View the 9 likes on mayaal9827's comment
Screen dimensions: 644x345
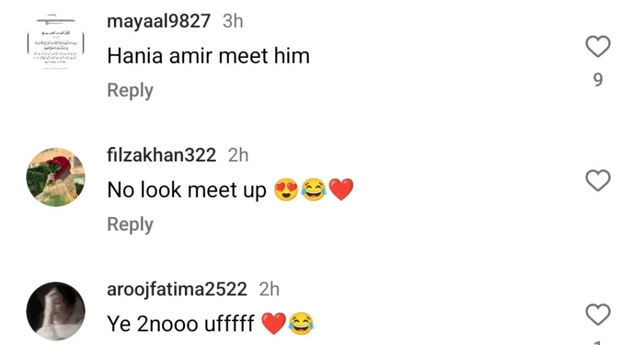coord(597,80)
